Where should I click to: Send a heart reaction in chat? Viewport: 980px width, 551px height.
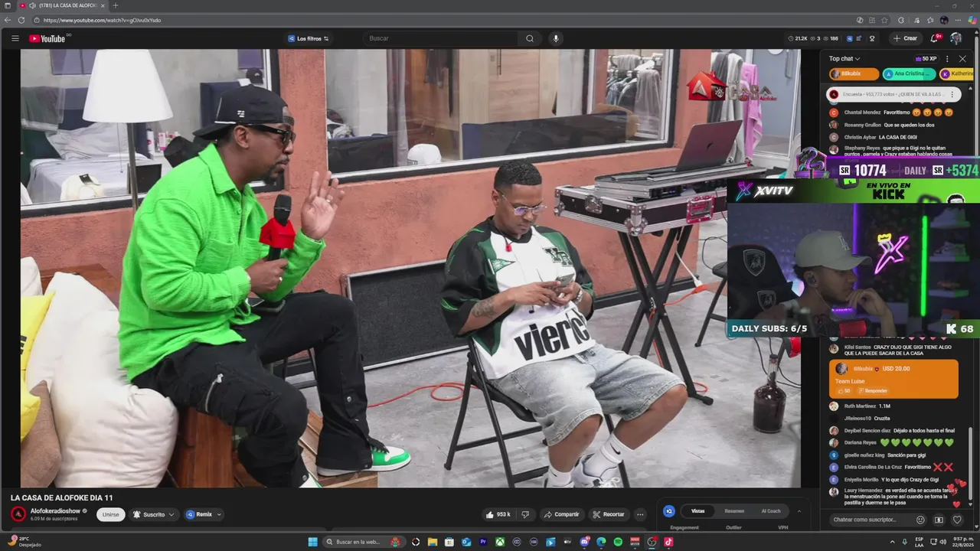pyautogui.click(x=957, y=520)
